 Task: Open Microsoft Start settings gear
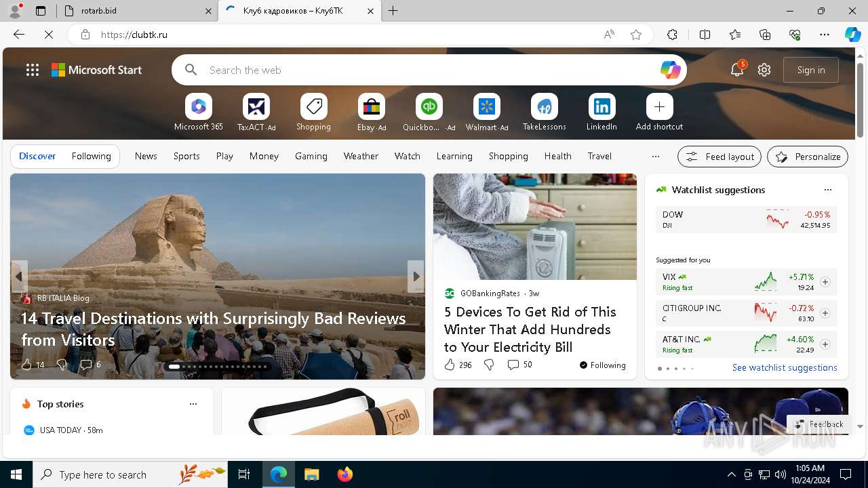pos(764,70)
